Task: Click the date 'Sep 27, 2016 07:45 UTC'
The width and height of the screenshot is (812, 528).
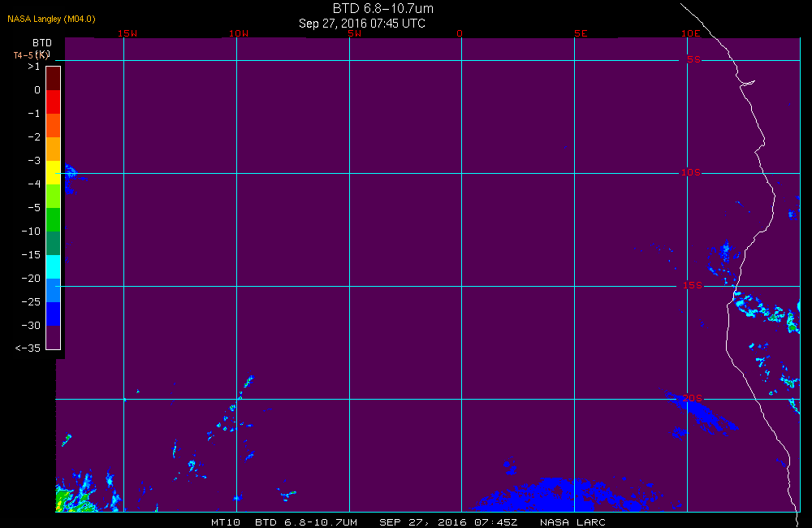Action: 362,24
